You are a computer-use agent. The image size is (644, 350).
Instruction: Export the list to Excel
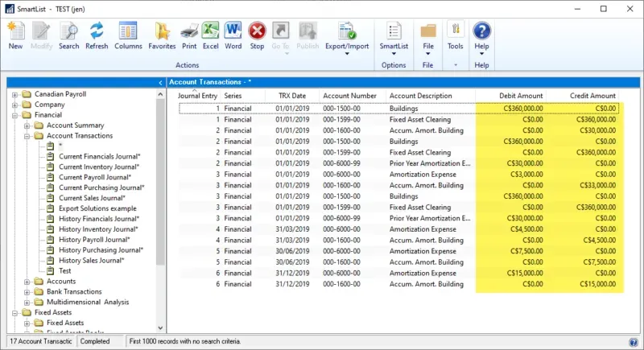coord(210,35)
